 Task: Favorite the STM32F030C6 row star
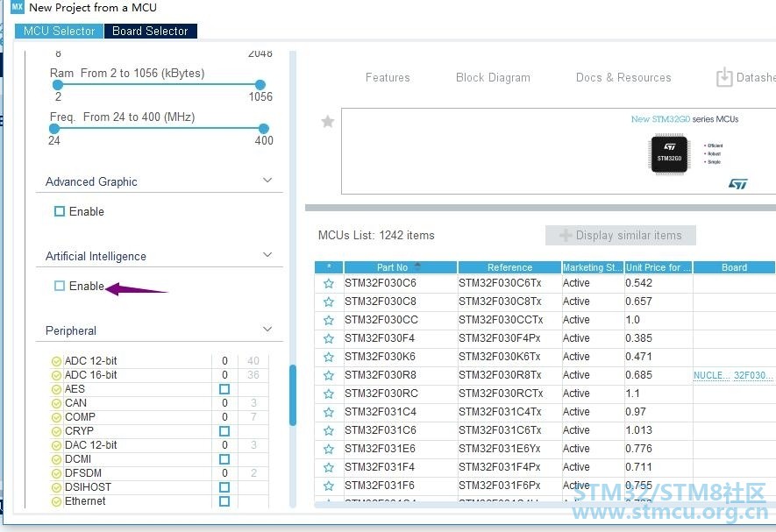328,283
